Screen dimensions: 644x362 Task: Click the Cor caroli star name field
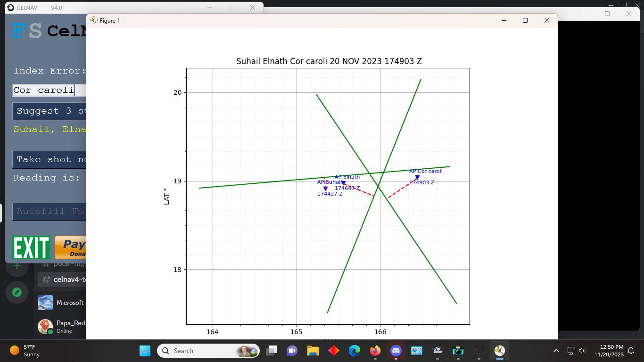pos(43,90)
